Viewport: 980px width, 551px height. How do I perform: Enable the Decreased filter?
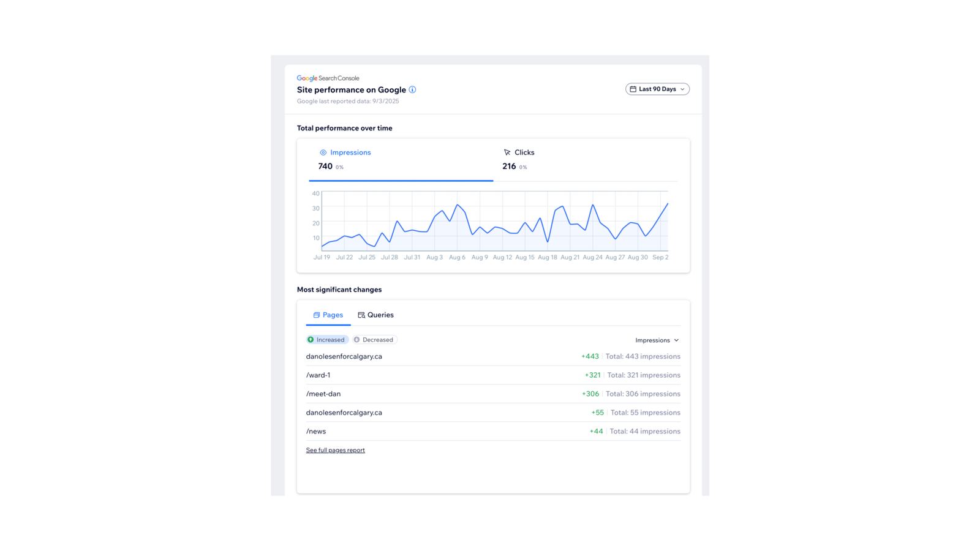[374, 339]
